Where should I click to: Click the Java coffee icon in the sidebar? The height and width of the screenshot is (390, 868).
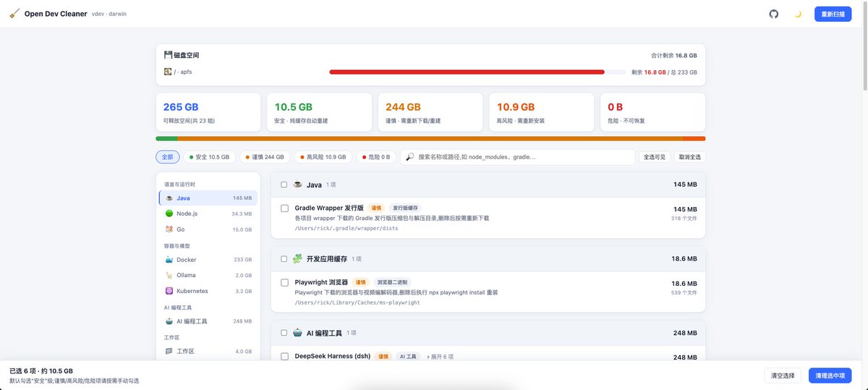169,198
